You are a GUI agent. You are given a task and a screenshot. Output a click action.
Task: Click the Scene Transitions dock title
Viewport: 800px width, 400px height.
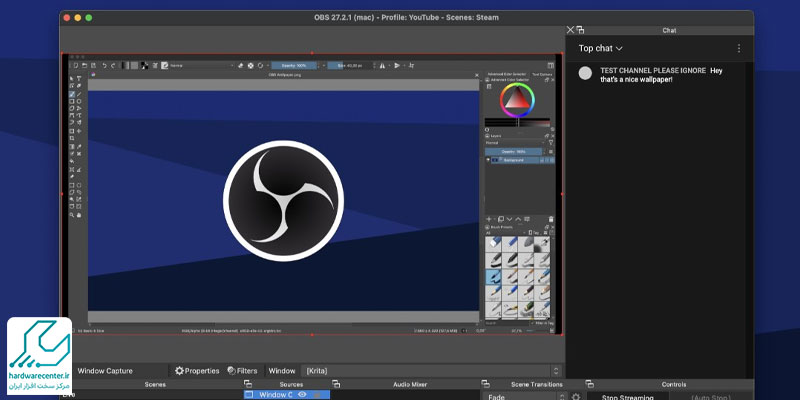537,384
